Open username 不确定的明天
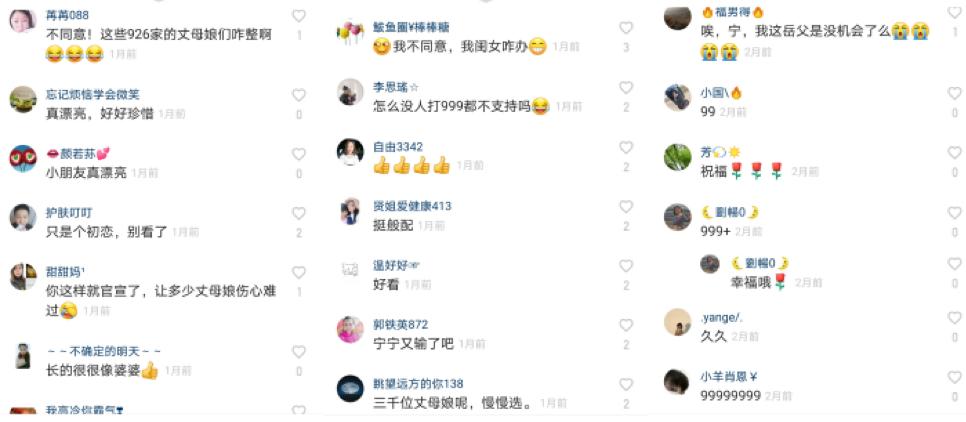This screenshot has height=422, width=966. pos(104,351)
